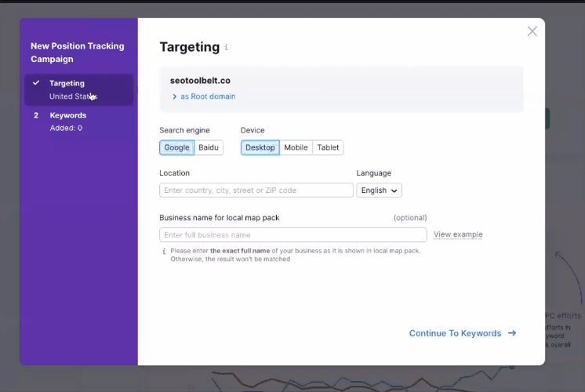Select Baidu search engine
585x392 pixels.
[209, 147]
